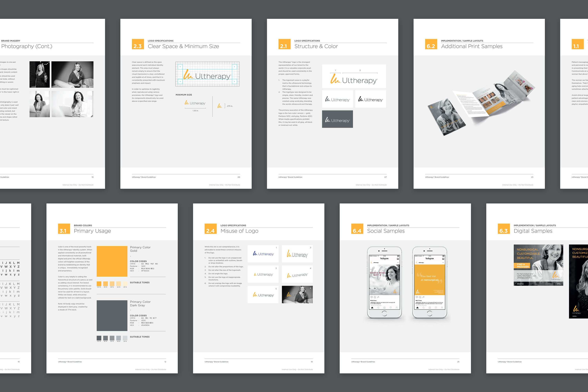Click the photo of the woman holding a wine glass
Viewport: 588px width, 392px height.
click(40, 74)
